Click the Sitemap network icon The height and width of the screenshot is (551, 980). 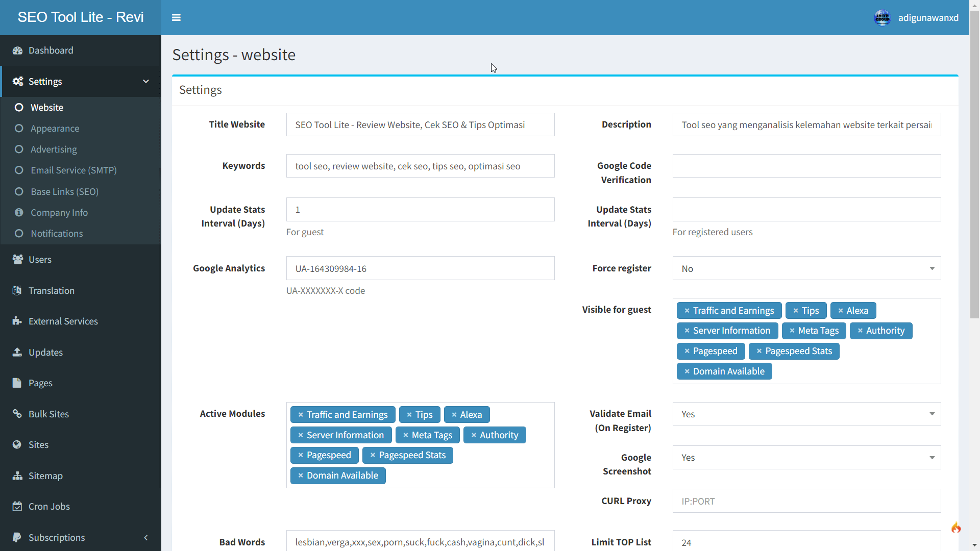pyautogui.click(x=18, y=475)
